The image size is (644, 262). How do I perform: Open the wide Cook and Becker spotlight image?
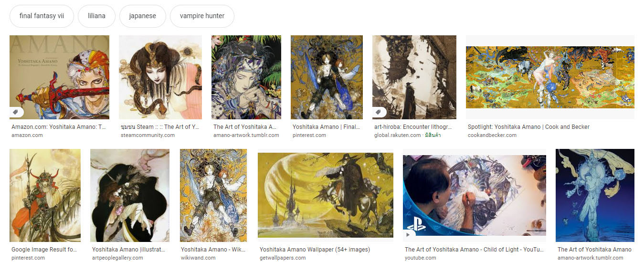[550, 77]
